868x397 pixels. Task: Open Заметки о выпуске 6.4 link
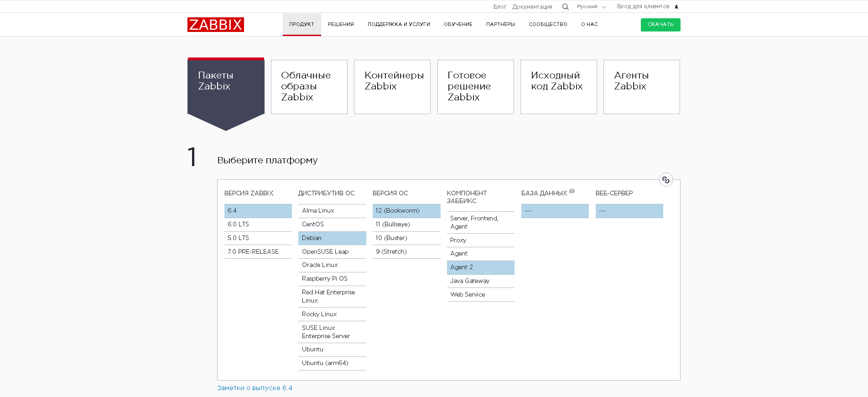pyautogui.click(x=255, y=388)
